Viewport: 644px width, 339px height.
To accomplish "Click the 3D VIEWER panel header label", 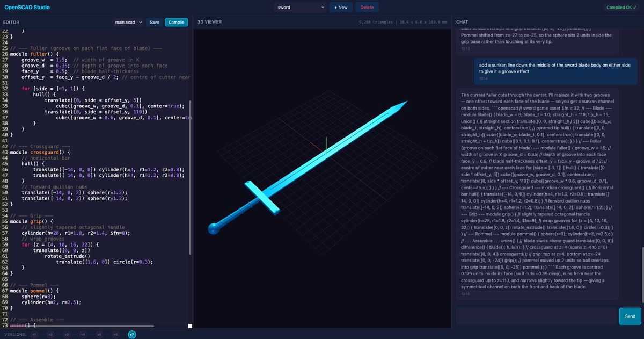I will pos(209,22).
